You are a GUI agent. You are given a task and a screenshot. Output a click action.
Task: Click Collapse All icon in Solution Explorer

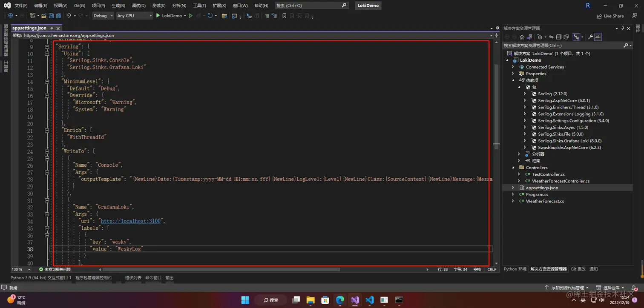click(x=559, y=37)
